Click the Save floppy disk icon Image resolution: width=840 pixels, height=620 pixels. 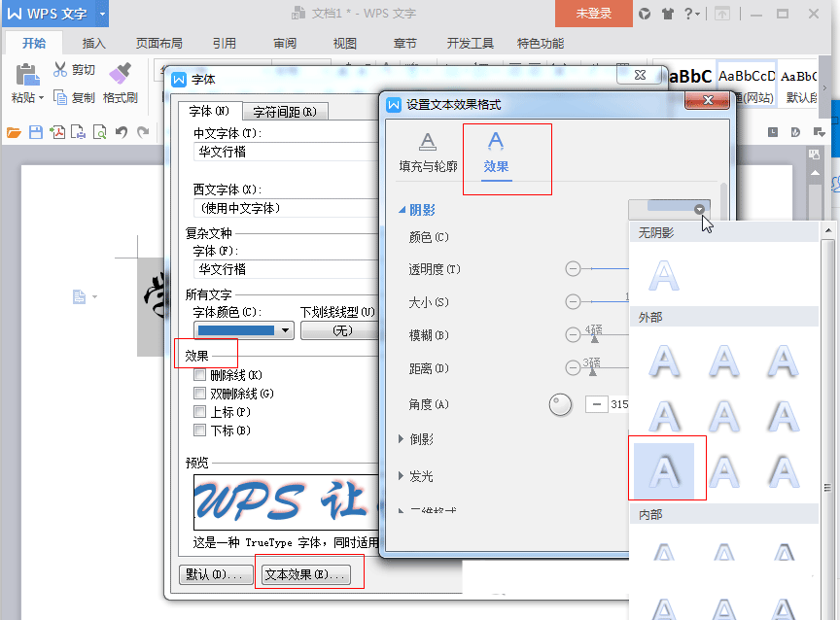click(36, 132)
